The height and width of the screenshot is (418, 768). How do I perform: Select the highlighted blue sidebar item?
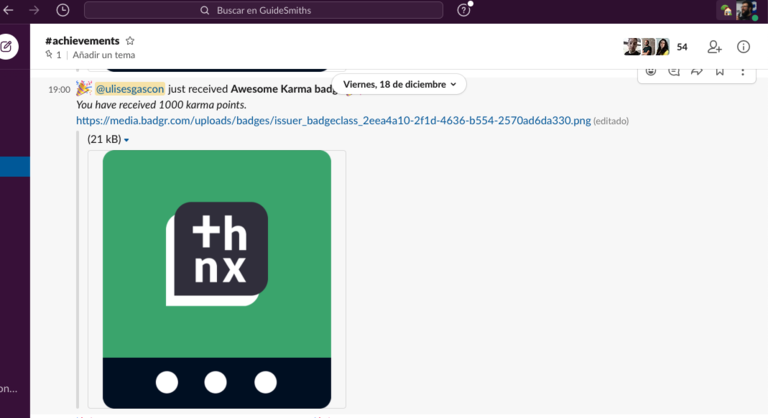coord(15,167)
